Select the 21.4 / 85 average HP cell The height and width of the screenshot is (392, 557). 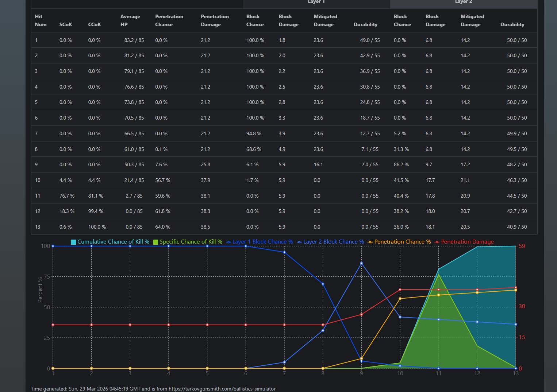click(x=134, y=180)
